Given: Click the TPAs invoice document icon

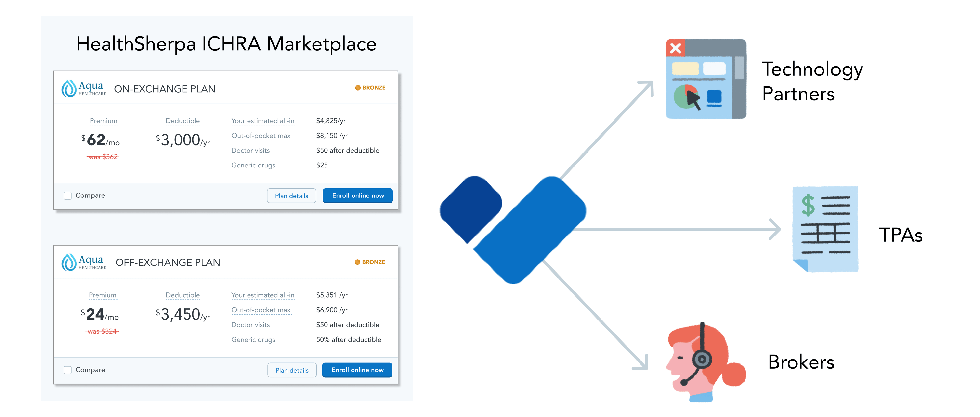Looking at the screenshot, I should pyautogui.click(x=825, y=229).
